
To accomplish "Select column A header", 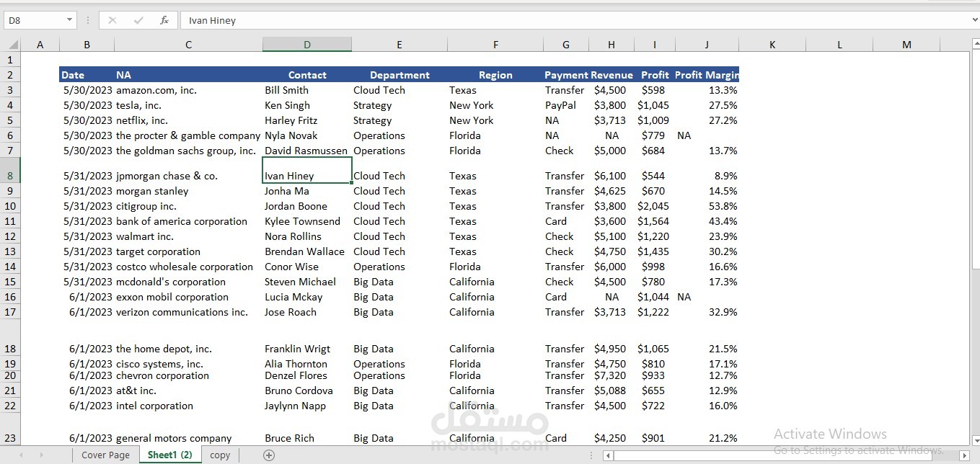I will [x=40, y=45].
